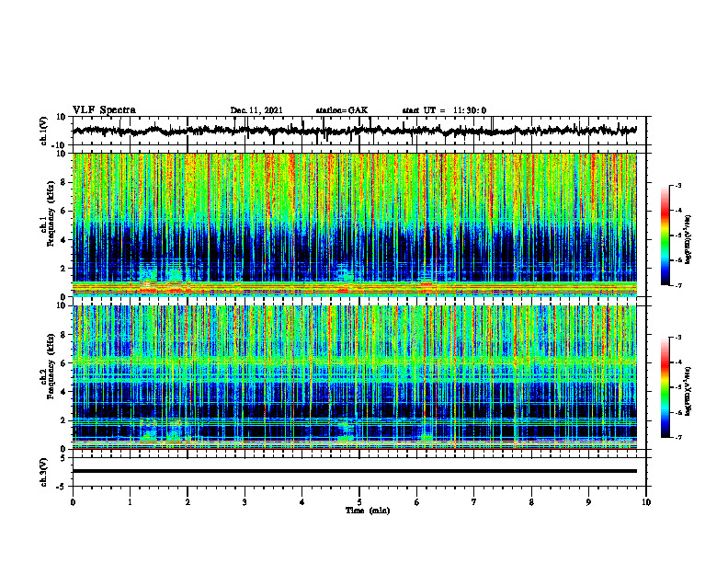Click the ch.1(V) waveform axis label
The image size is (728, 563).
(x=44, y=131)
